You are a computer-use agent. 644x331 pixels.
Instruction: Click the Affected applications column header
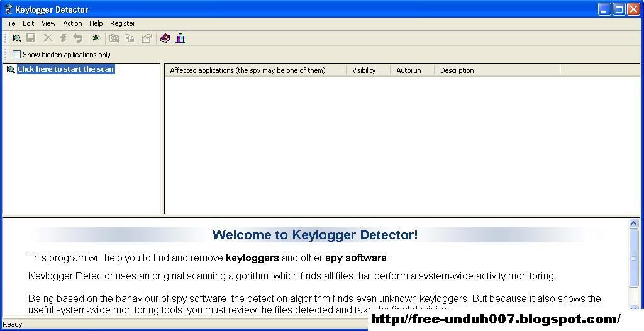click(255, 70)
